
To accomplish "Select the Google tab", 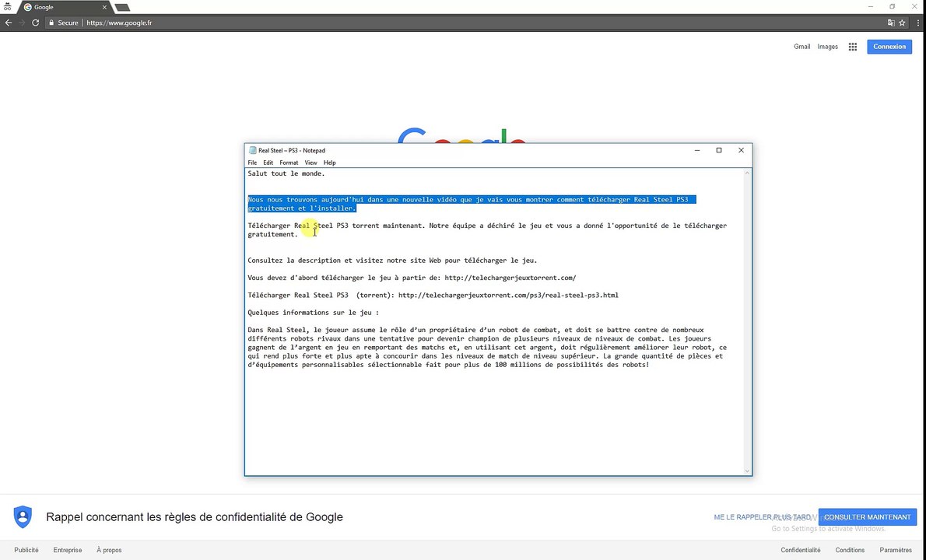I will 64,7.
